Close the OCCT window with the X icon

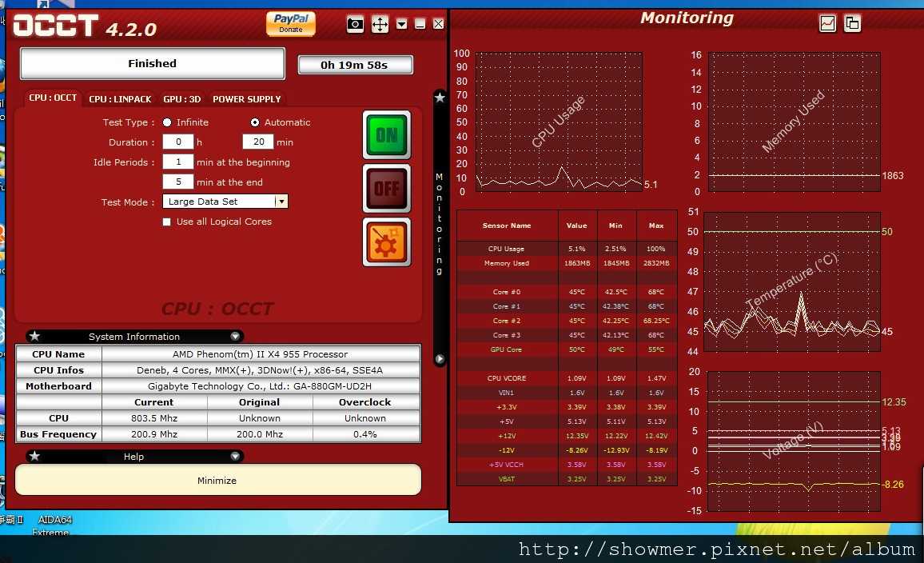coord(439,24)
